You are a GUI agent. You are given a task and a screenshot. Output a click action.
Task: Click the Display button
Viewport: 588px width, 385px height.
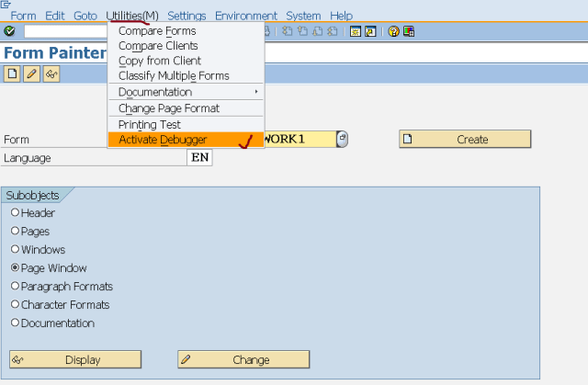(x=75, y=359)
